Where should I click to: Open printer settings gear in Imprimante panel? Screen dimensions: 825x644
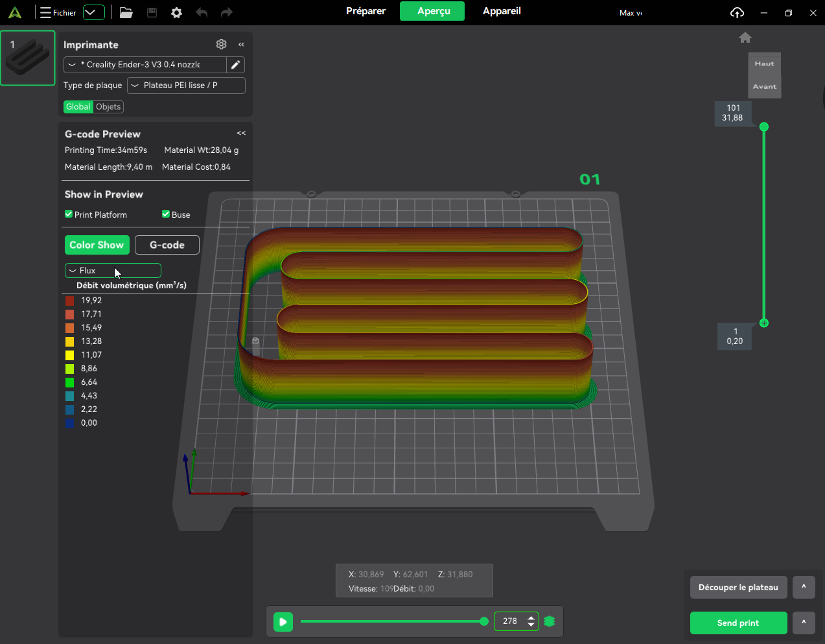(x=221, y=44)
